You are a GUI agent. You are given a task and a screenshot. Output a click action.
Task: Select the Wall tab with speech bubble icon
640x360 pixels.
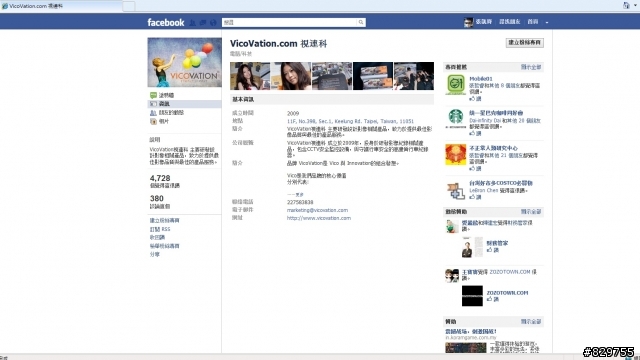pos(166,95)
